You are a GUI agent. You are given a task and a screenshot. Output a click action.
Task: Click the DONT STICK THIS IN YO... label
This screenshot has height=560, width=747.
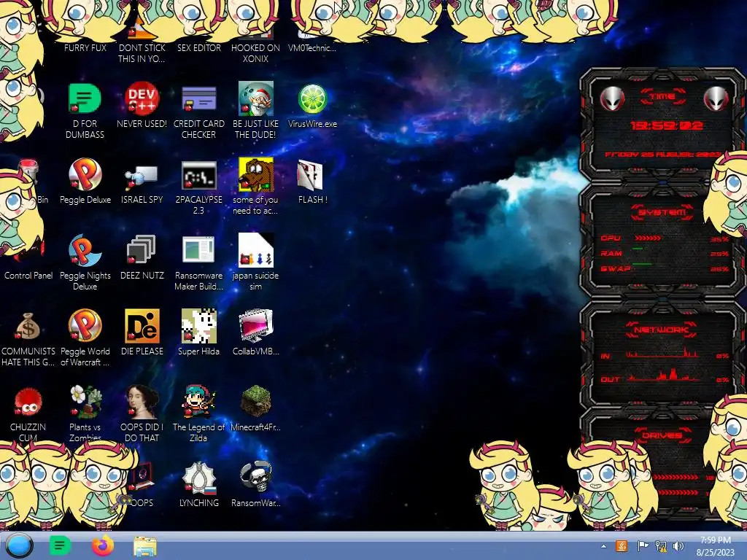coord(142,53)
